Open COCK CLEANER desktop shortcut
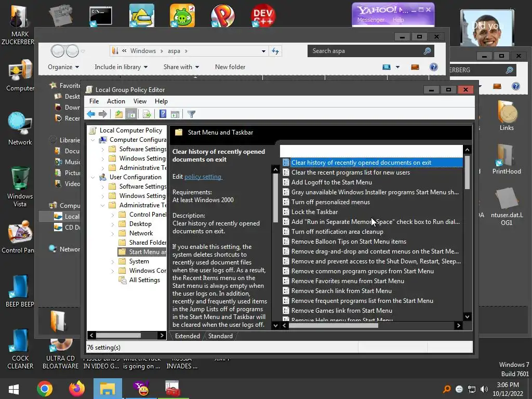532x399 pixels. tap(20, 349)
